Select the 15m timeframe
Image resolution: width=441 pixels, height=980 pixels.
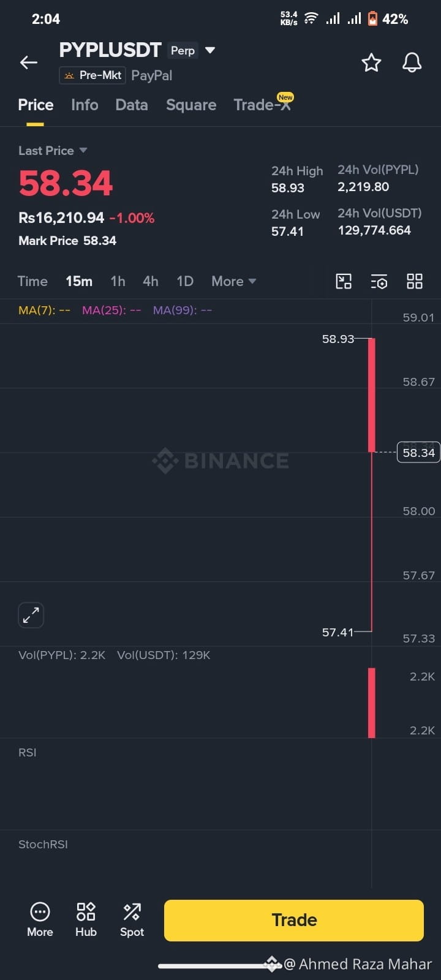79,281
